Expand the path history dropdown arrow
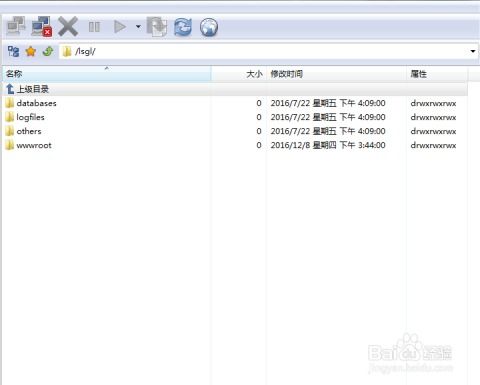The image size is (480, 385). [473, 51]
